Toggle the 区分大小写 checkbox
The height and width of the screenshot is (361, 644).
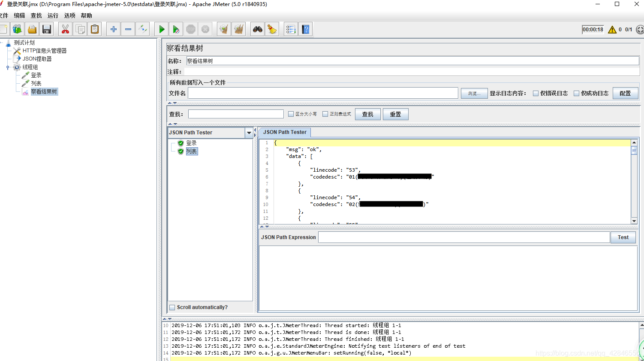click(291, 114)
